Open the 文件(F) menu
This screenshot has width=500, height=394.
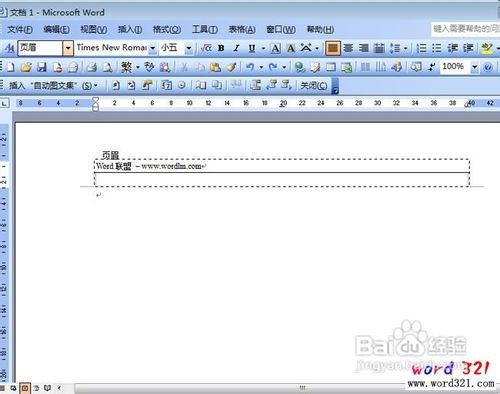pyautogui.click(x=20, y=30)
